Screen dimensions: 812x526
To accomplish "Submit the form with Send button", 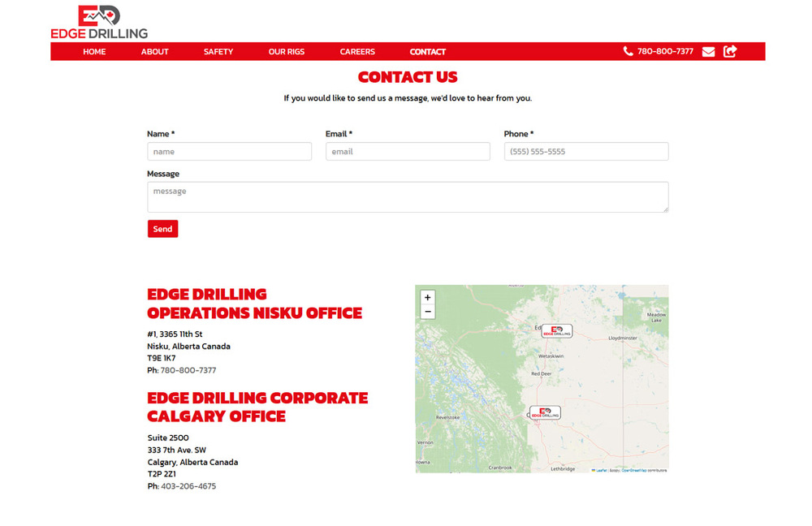I will pyautogui.click(x=162, y=229).
